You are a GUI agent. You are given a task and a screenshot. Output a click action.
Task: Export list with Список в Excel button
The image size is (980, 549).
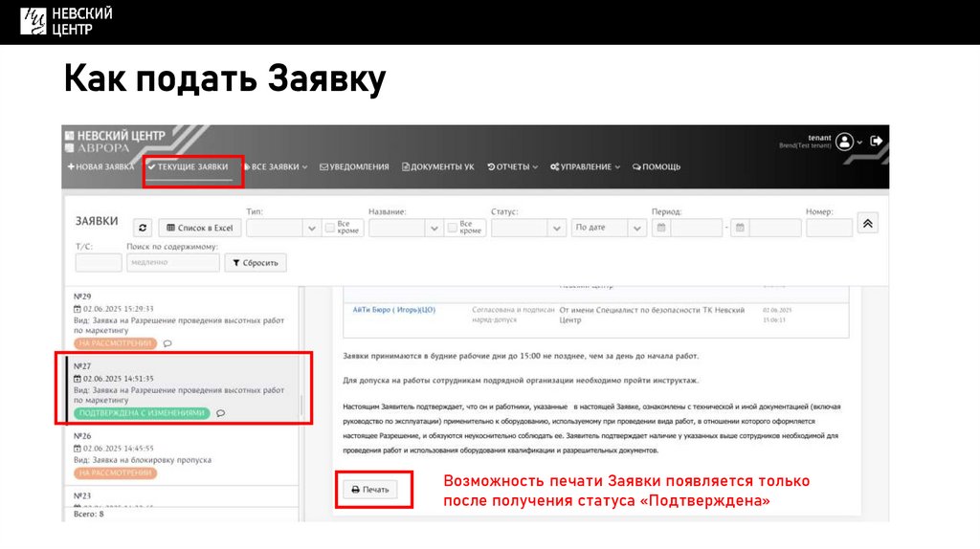pyautogui.click(x=200, y=228)
